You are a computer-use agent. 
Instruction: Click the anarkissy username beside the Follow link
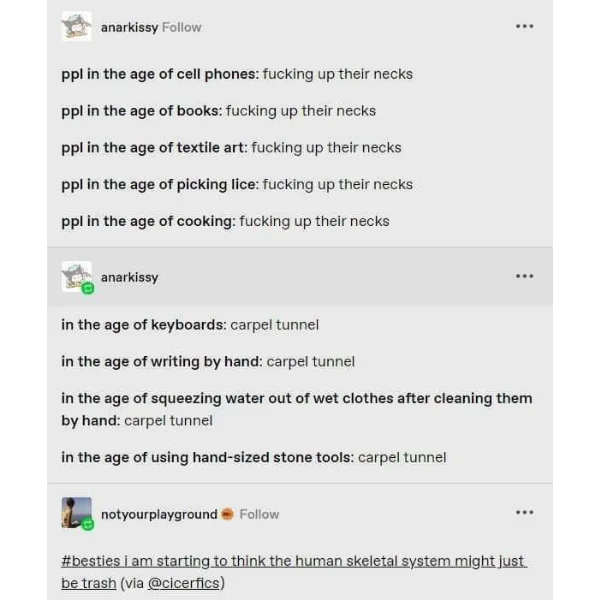pos(129,27)
